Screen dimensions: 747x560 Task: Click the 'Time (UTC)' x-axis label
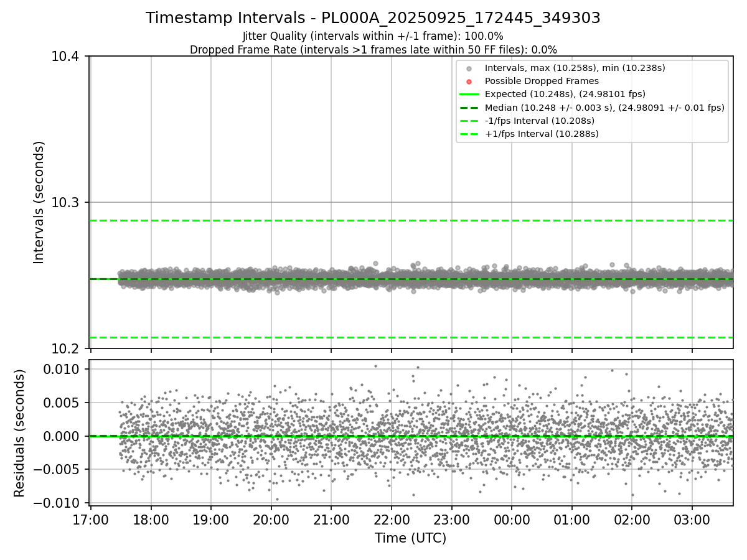tap(410, 538)
